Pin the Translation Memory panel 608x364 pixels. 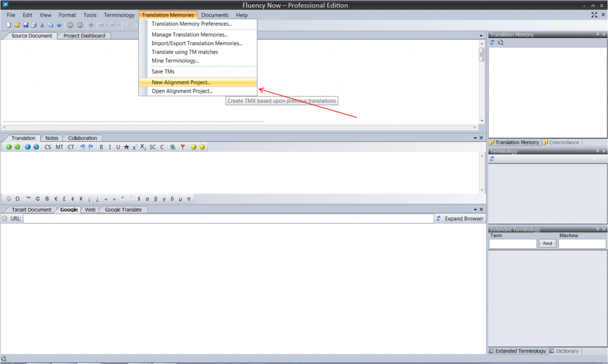597,34
